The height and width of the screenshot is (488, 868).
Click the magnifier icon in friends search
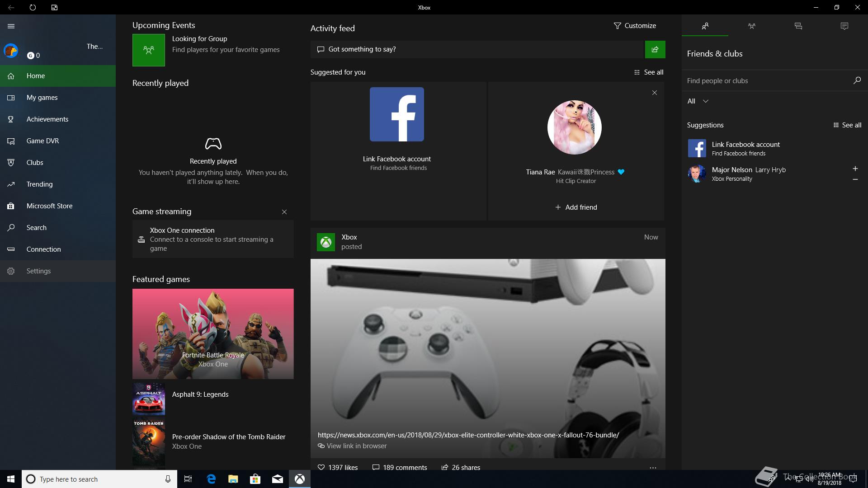pos(857,80)
